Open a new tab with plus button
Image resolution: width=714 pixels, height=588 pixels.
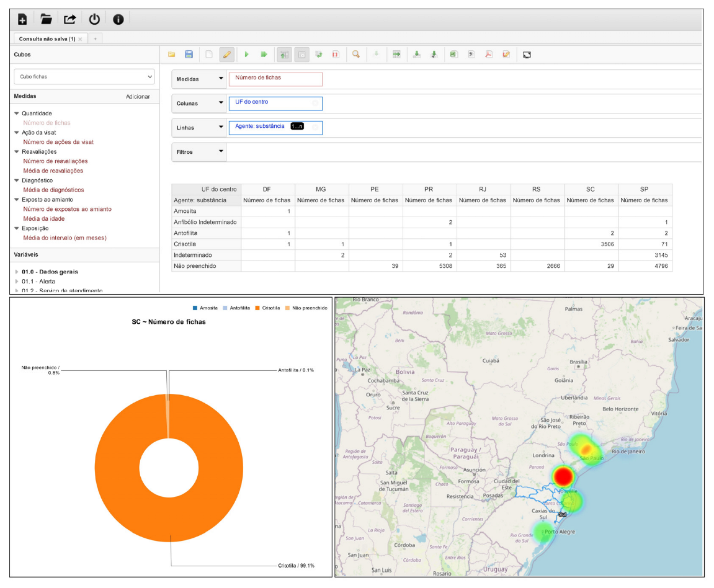(x=96, y=38)
